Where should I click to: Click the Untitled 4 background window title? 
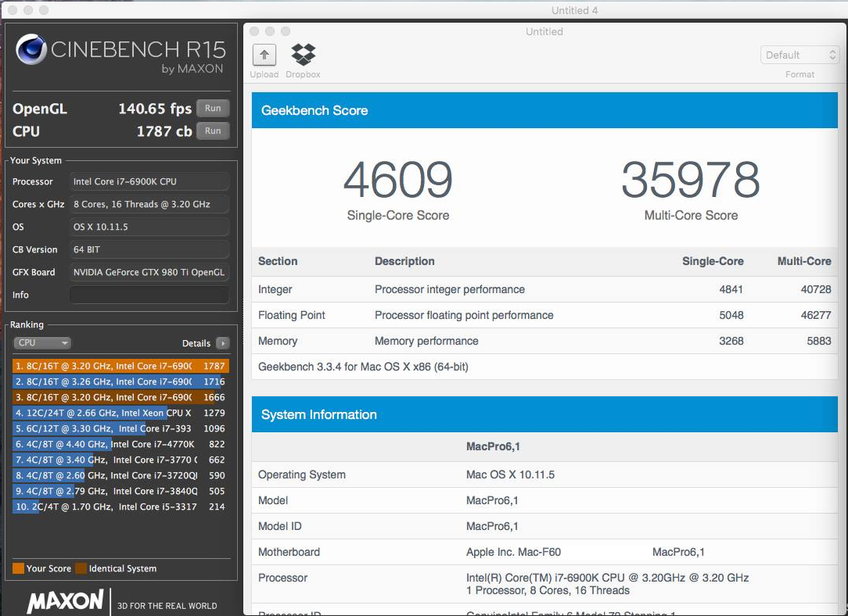pos(574,10)
